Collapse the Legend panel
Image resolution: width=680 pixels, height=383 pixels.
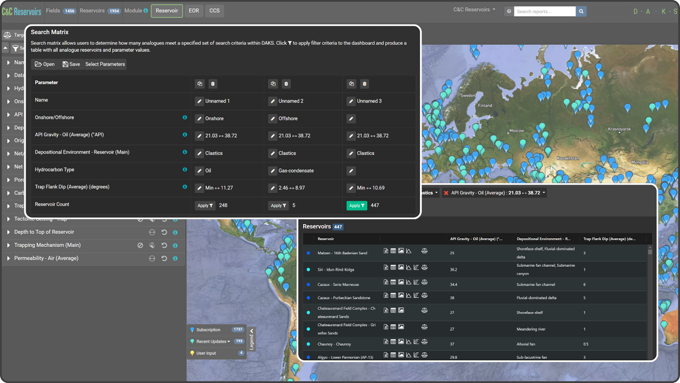click(x=252, y=340)
